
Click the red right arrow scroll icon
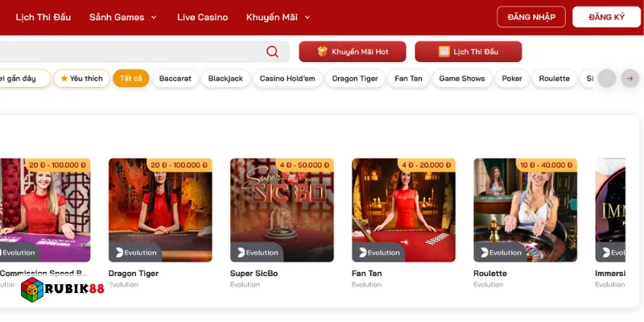pyautogui.click(x=630, y=78)
